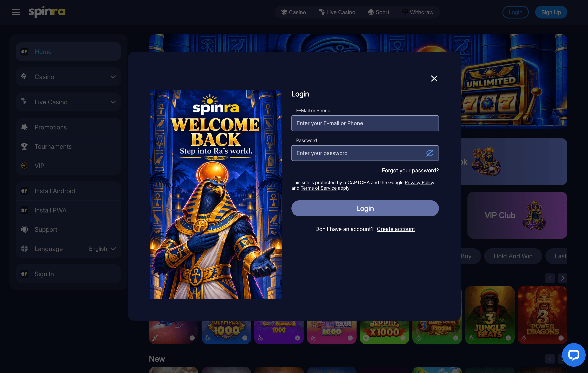
Task: Select Live Casino in top navigation
Action: [337, 12]
